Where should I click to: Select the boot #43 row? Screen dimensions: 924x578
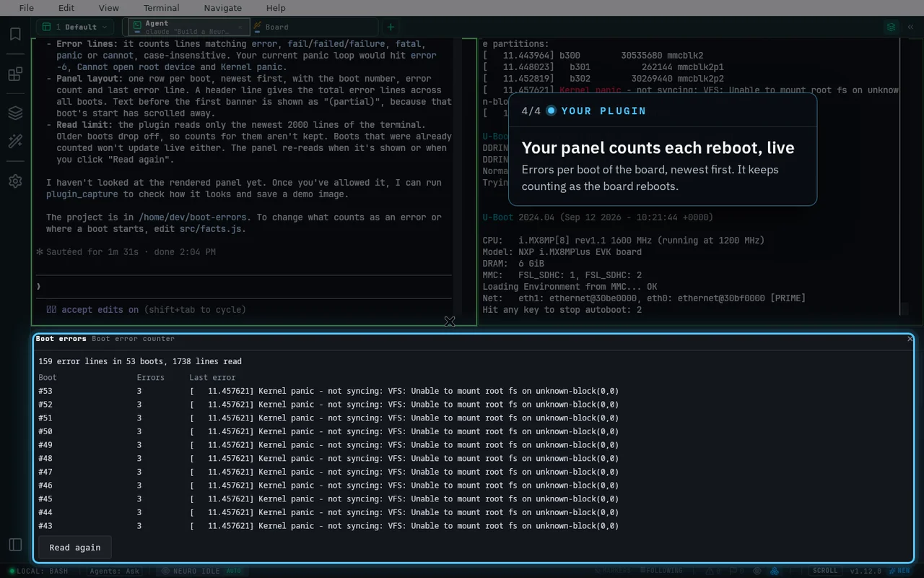[x=474, y=526]
